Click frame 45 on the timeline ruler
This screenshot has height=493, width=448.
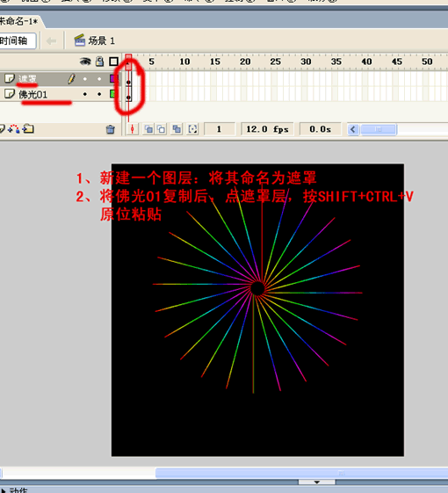[397, 62]
